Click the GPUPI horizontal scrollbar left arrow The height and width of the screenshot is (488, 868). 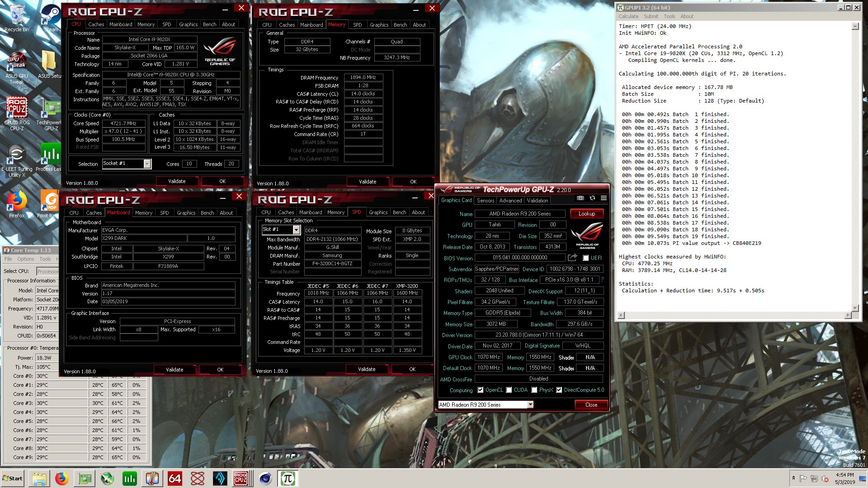pyautogui.click(x=621, y=315)
